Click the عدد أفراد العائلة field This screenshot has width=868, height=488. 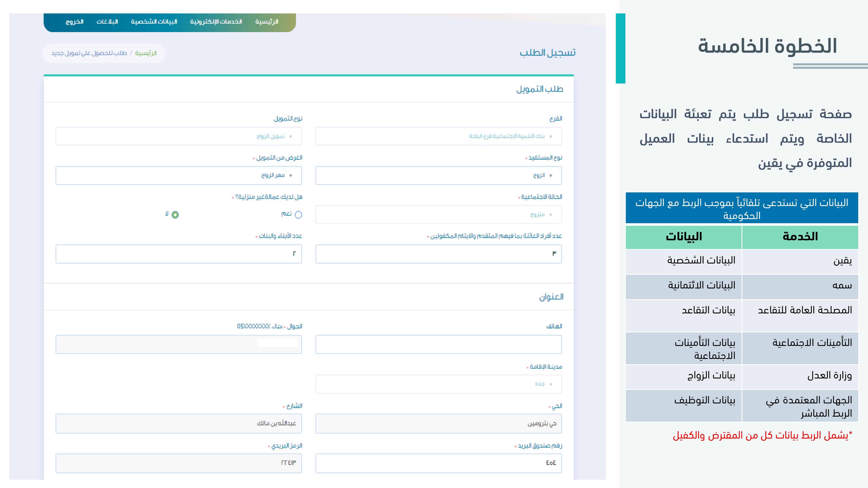tap(438, 254)
